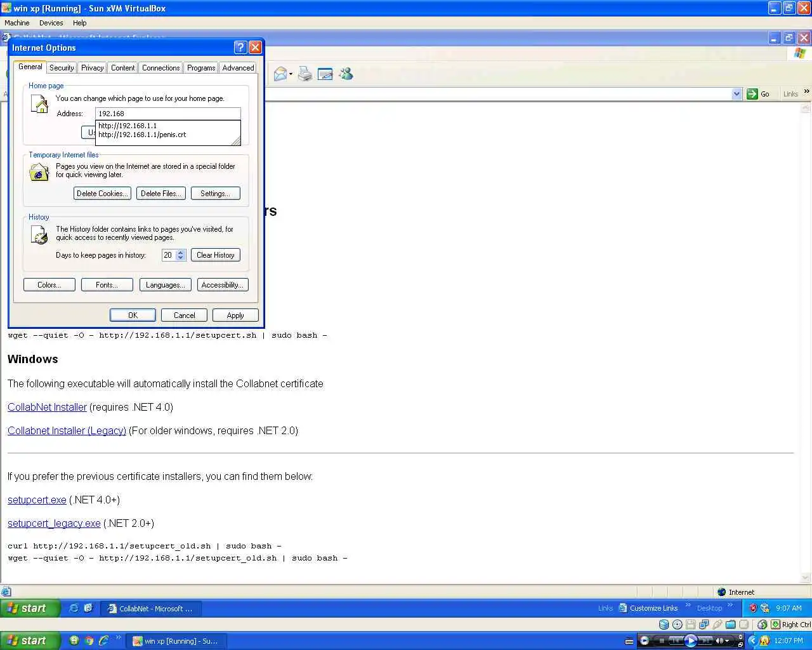Image resolution: width=812 pixels, height=650 pixels.
Task: Open the Languages dialog button
Action: click(x=165, y=285)
